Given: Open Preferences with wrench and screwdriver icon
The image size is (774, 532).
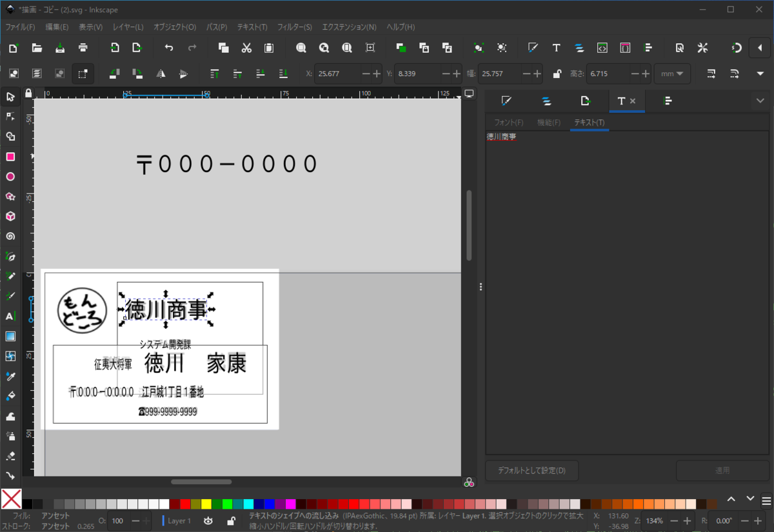Looking at the screenshot, I should (x=702, y=48).
